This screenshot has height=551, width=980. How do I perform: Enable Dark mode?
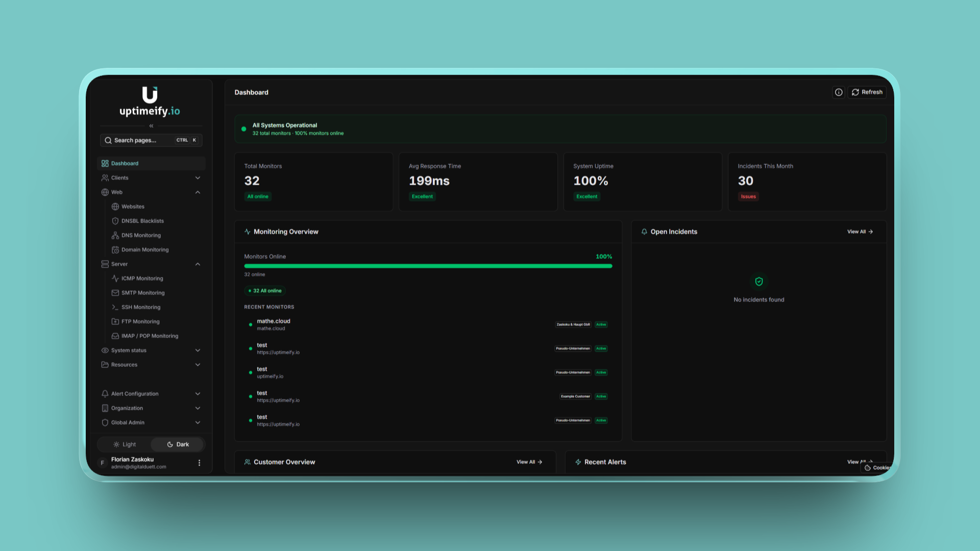[177, 444]
